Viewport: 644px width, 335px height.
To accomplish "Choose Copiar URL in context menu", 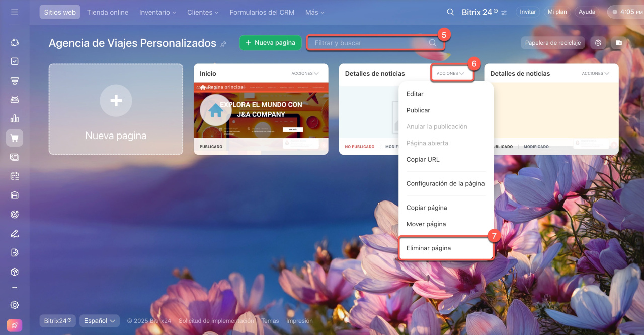I will tap(423, 159).
